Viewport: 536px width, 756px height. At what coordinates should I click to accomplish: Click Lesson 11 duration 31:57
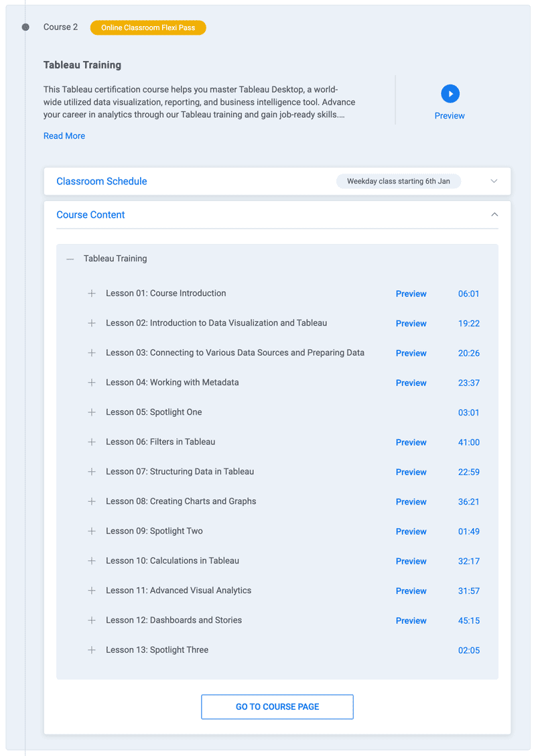[468, 591]
